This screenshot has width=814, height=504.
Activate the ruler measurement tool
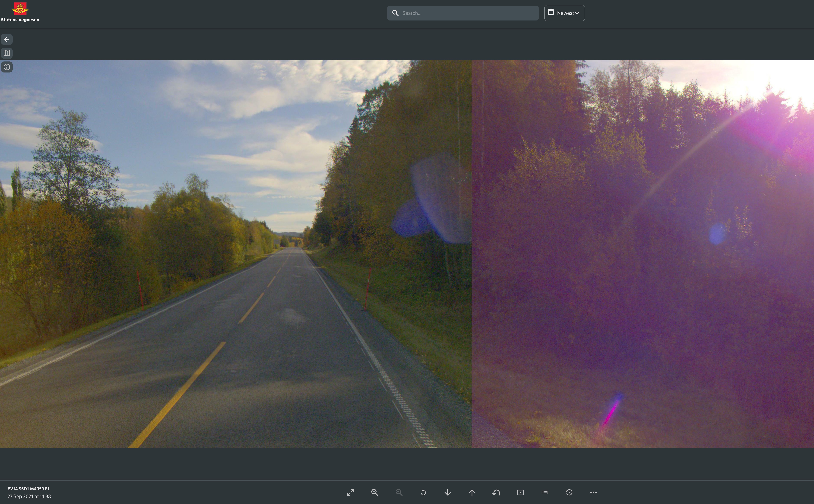pos(545,492)
